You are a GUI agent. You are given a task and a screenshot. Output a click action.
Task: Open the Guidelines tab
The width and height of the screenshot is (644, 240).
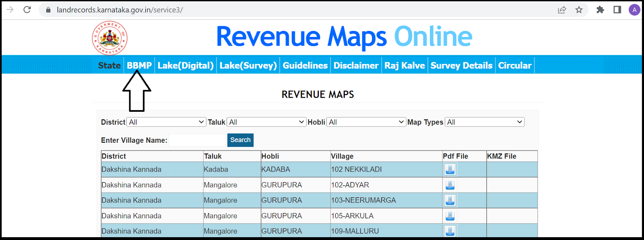(305, 65)
